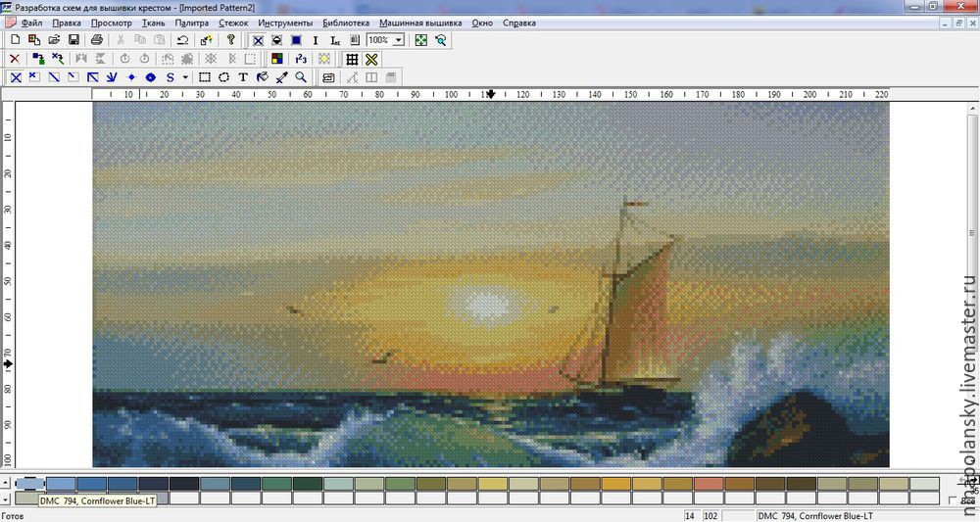Screen dimensions: 980x522
Task: Open the Просмотр menu
Action: [x=112, y=24]
